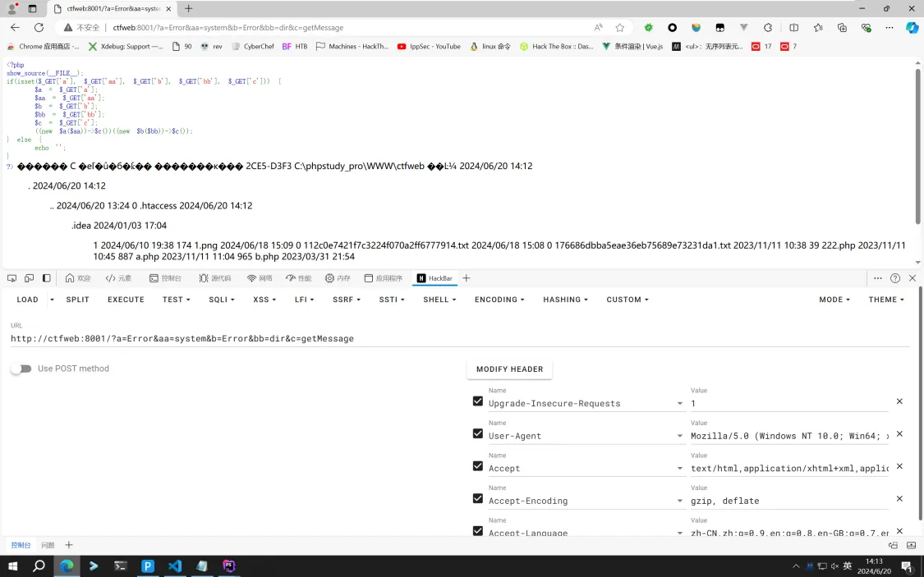Image resolution: width=924 pixels, height=577 pixels.
Task: Remove the Accept header row
Action: pos(899,465)
